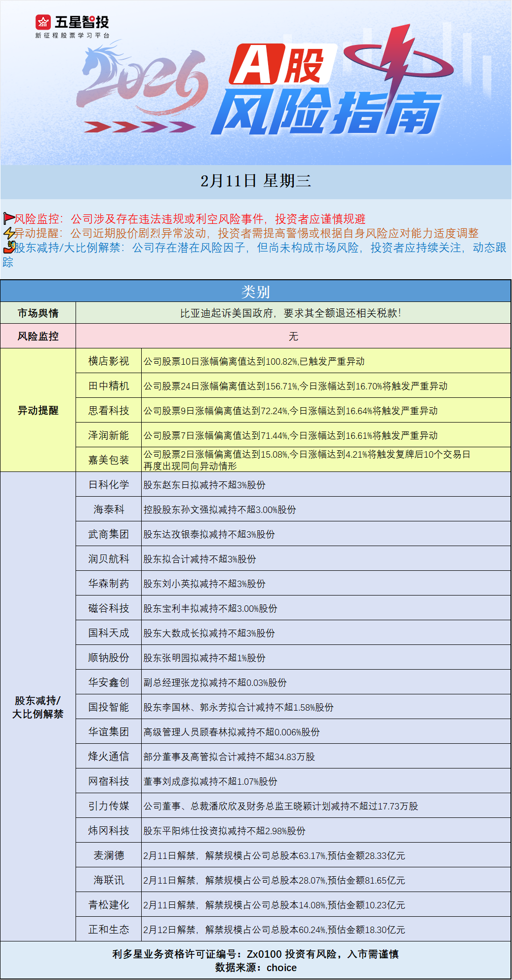Click the 100.82% deviation description for 横店影视

pos(254,361)
